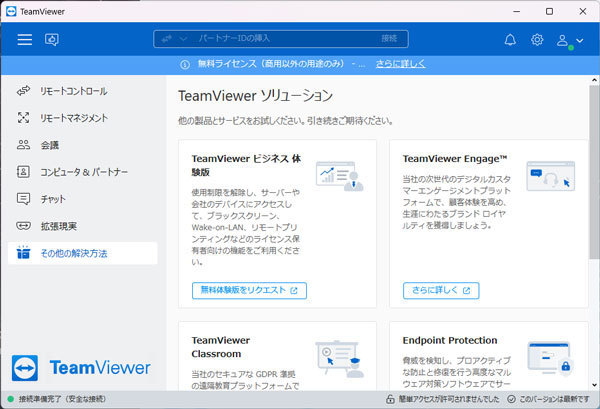Select リモートマネジメント in sidebar

pos(83,118)
